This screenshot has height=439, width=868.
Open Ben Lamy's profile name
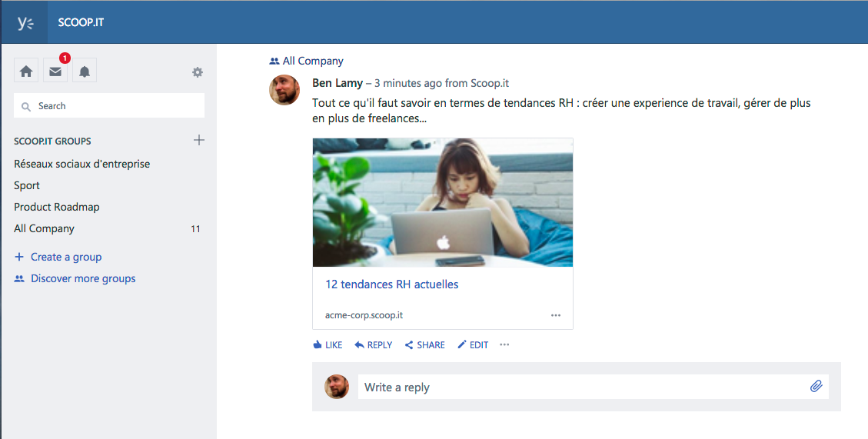tap(337, 83)
